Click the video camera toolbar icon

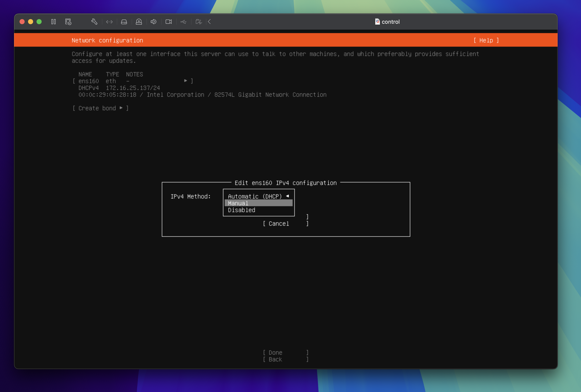coord(169,22)
